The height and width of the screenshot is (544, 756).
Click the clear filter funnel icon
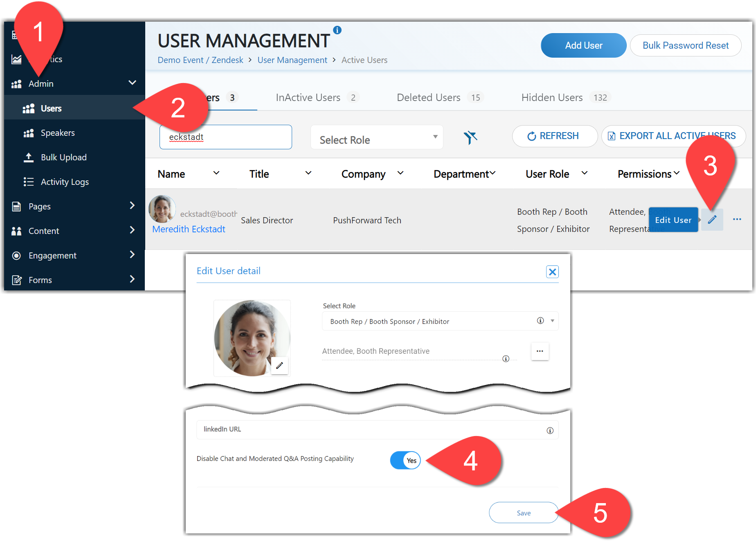coord(470,137)
